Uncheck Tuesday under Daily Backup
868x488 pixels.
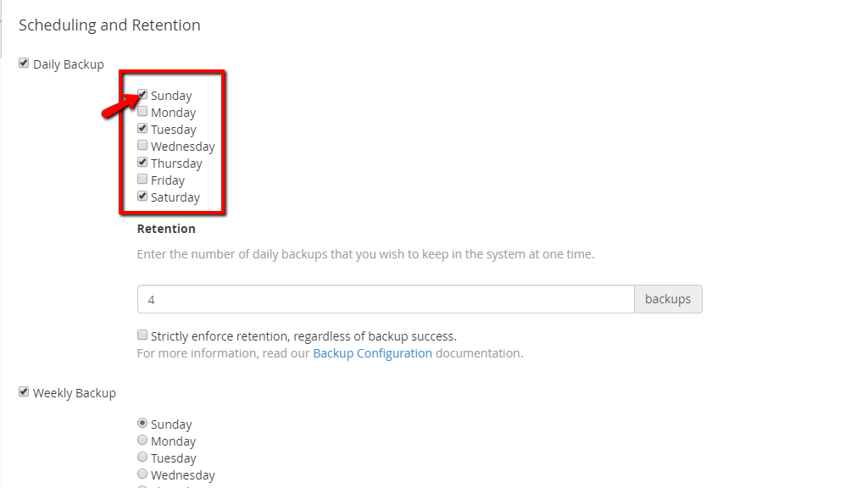pyautogui.click(x=142, y=129)
